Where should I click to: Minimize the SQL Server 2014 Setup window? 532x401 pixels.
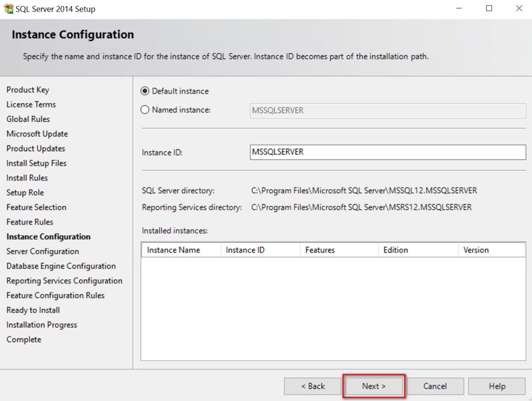pos(459,9)
